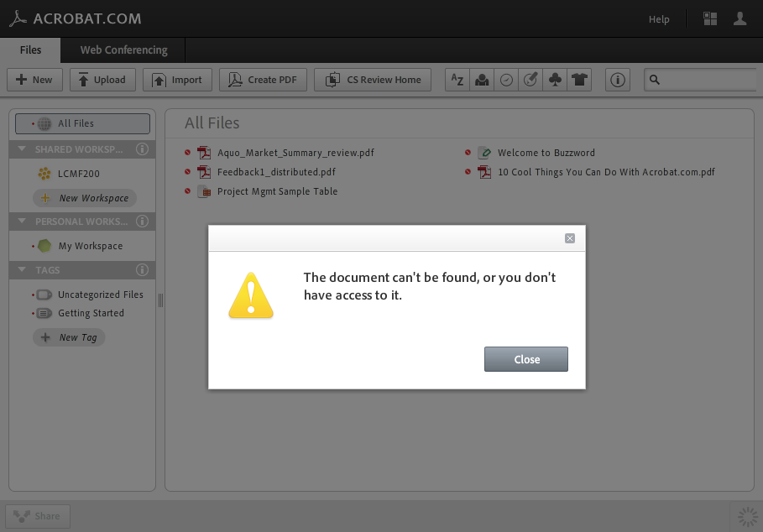Collapse the Tags section

(x=22, y=269)
